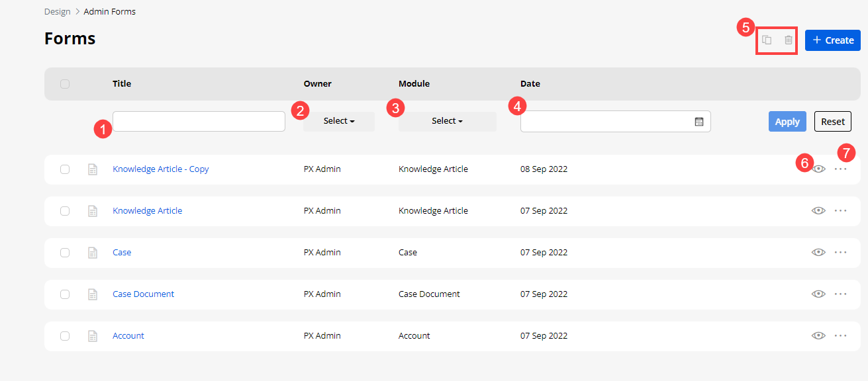Select the Account row checkbox
868x381 pixels.
click(x=65, y=336)
